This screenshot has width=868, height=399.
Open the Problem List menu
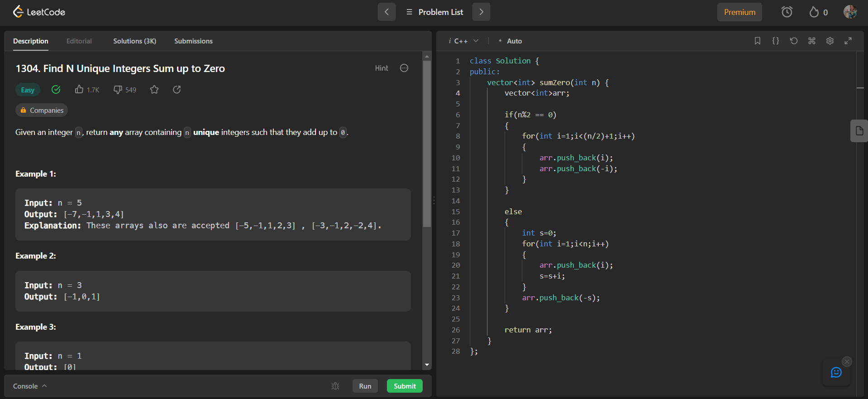pyautogui.click(x=434, y=12)
